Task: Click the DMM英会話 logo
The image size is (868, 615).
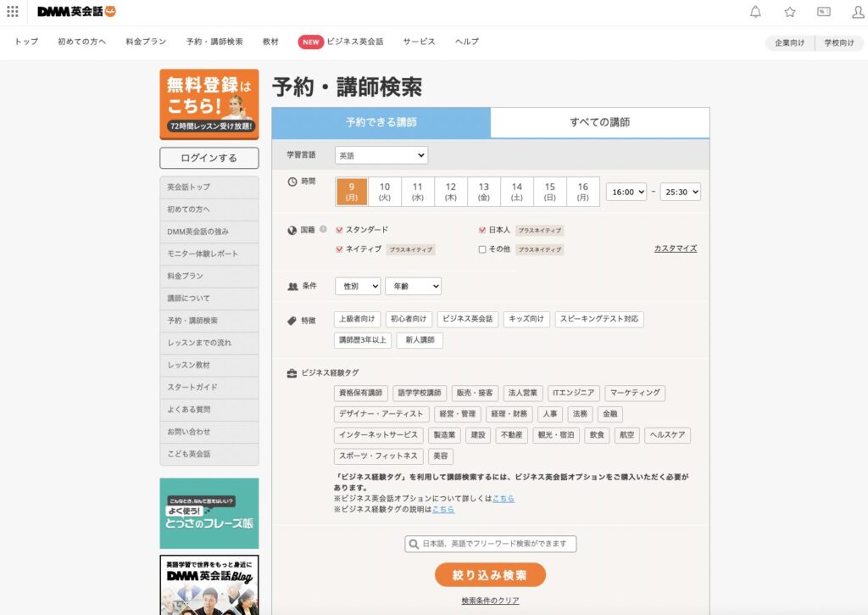Action: pyautogui.click(x=76, y=11)
